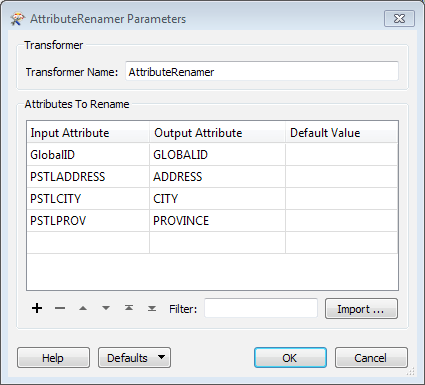Remove selected row with minus icon
425x385 pixels.
coord(60,308)
